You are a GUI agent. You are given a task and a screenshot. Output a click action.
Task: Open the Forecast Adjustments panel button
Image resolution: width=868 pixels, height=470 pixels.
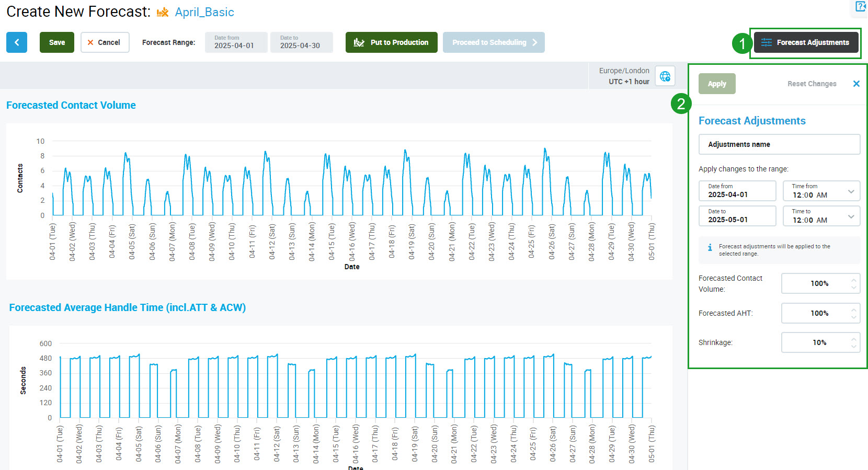(x=806, y=42)
